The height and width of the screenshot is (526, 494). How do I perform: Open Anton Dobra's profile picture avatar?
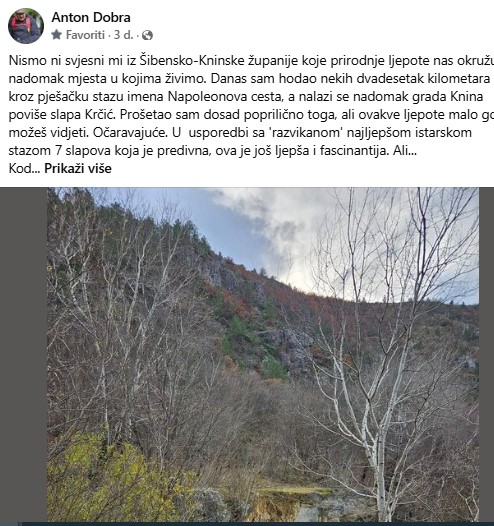(26, 26)
